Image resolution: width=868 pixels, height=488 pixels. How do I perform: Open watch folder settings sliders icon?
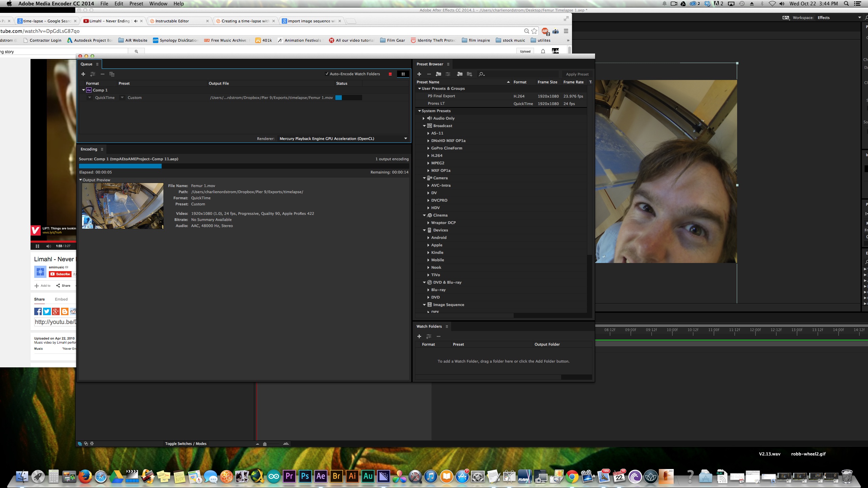point(429,336)
